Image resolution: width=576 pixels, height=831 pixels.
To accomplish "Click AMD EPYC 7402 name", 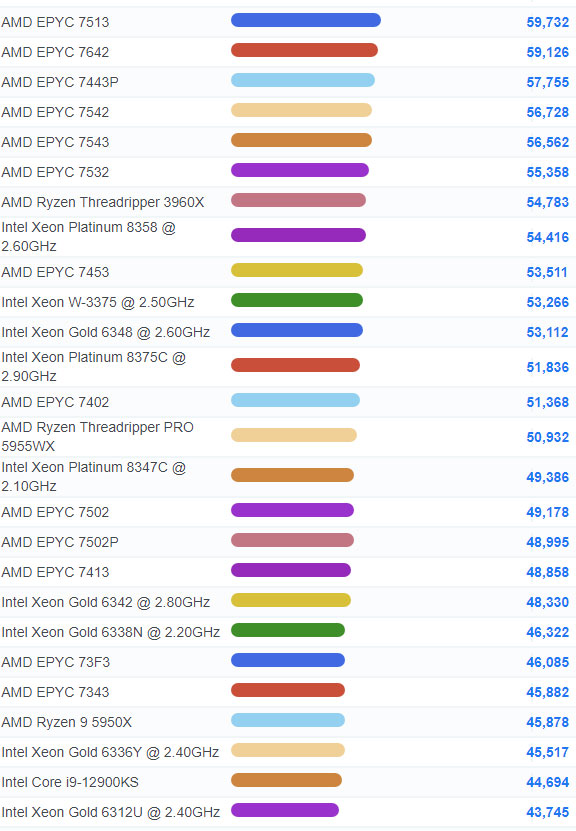I will click(x=55, y=402).
